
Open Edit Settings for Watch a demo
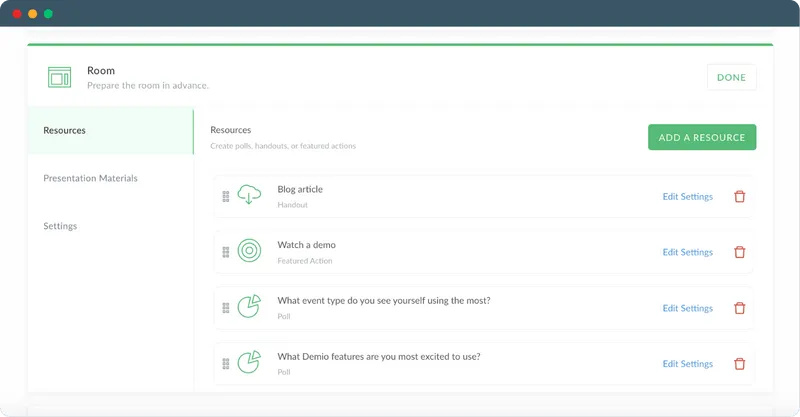click(x=687, y=252)
